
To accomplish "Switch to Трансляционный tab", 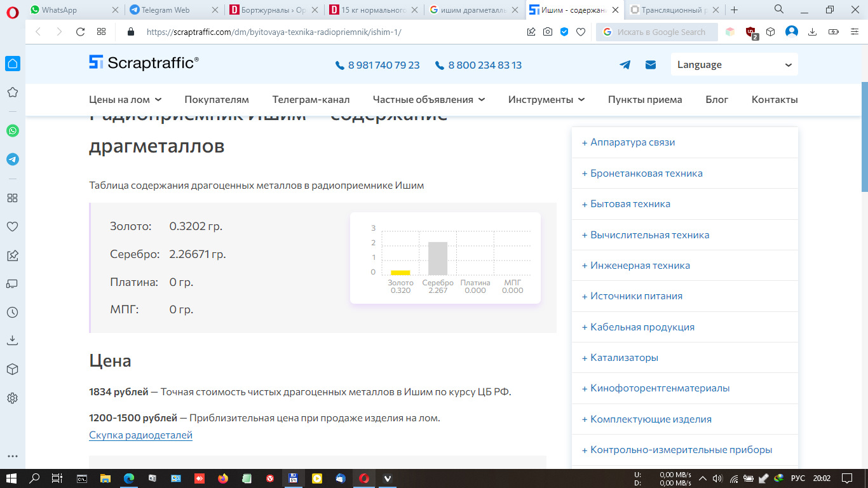I will point(674,10).
